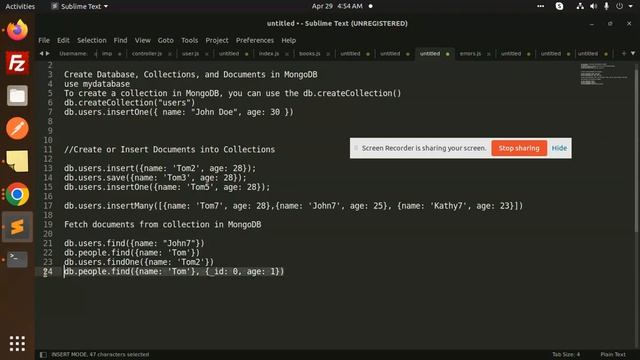The height and width of the screenshot is (360, 640).
Task: Go to the next tab with right arrow
Action: (48, 53)
